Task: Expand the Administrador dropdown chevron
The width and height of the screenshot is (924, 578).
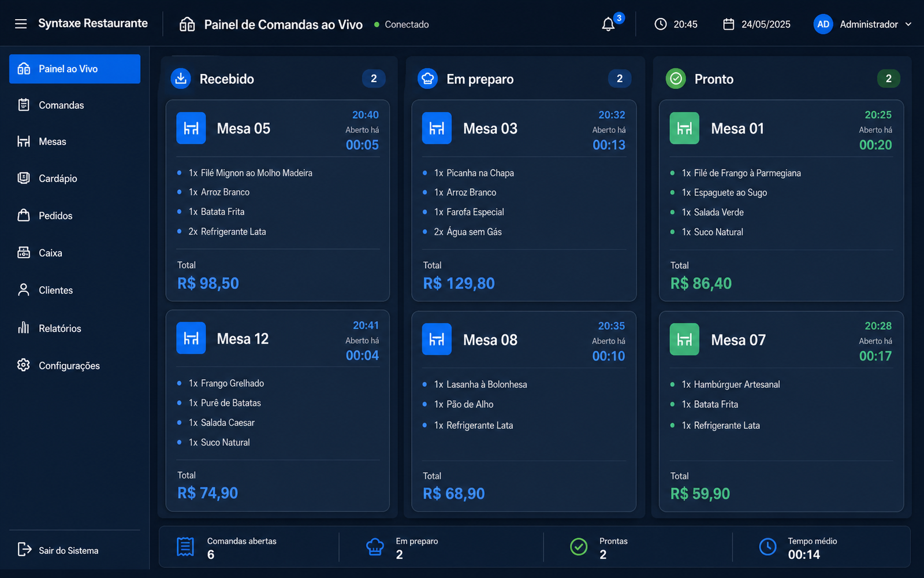Action: [908, 24]
